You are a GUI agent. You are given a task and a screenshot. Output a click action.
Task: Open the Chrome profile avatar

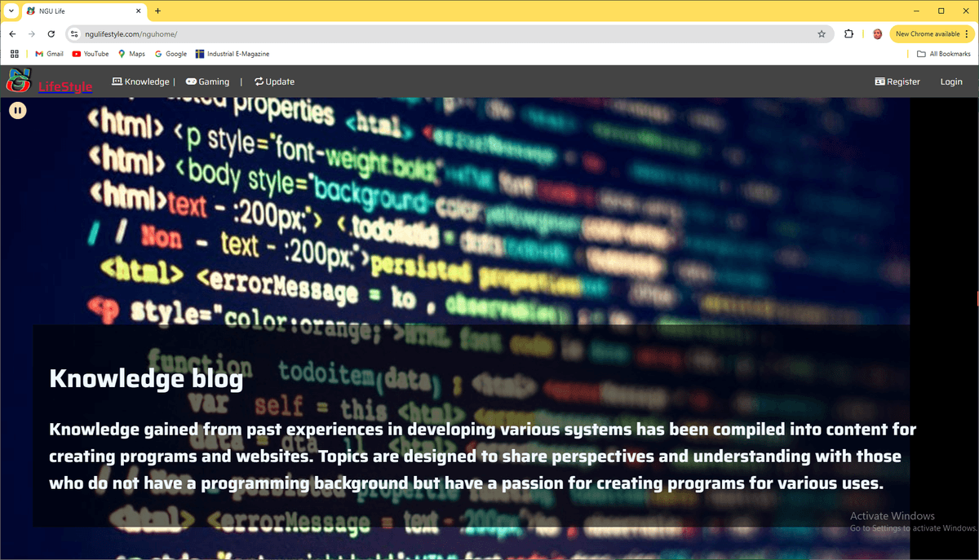[x=877, y=34]
